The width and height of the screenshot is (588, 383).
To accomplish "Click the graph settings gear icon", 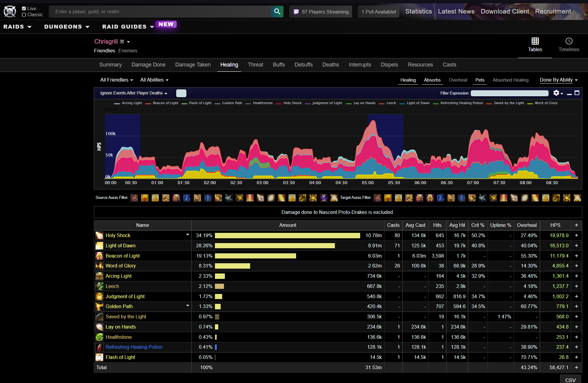I will tap(556, 93).
